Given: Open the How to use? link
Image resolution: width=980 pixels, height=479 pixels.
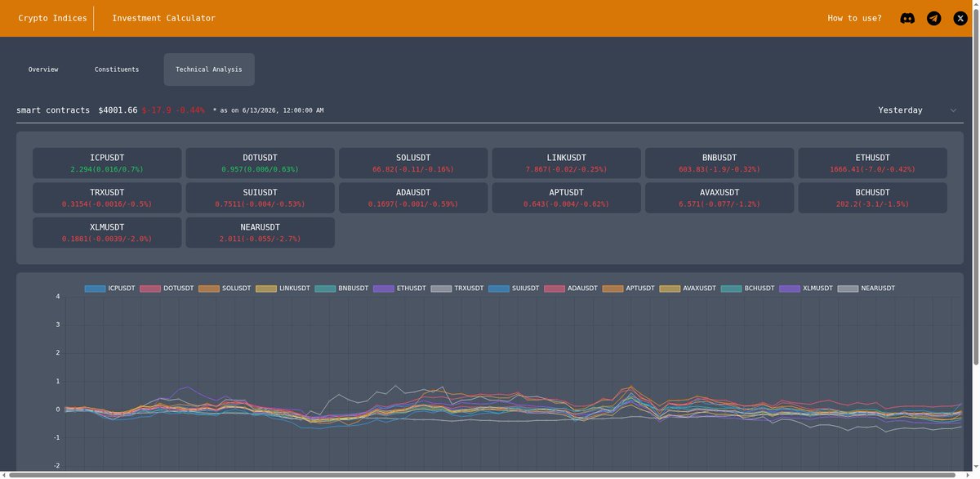Looking at the screenshot, I should pos(854,18).
